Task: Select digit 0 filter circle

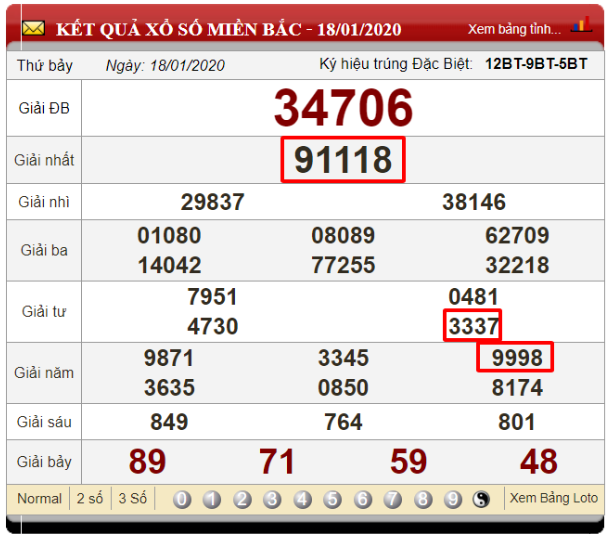Action: point(182,499)
